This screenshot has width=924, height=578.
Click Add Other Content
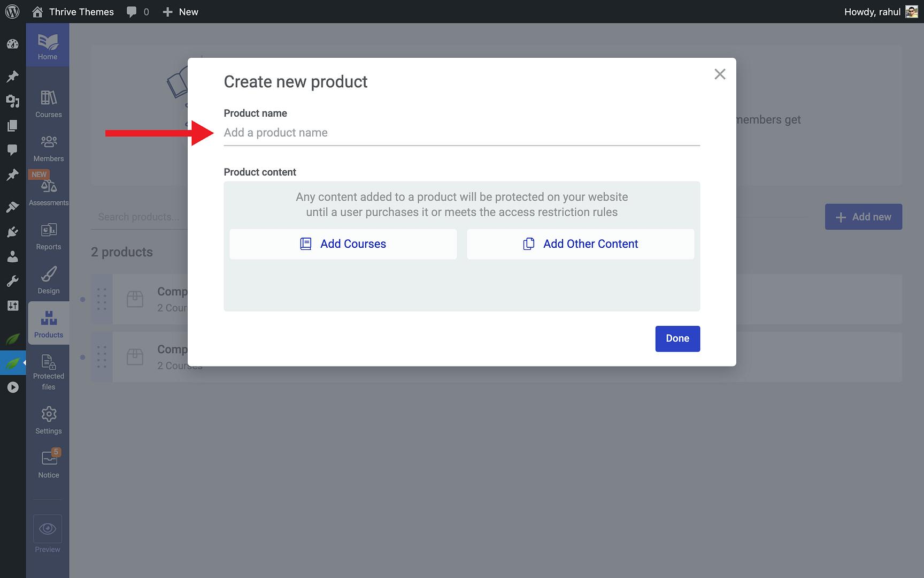tap(580, 244)
